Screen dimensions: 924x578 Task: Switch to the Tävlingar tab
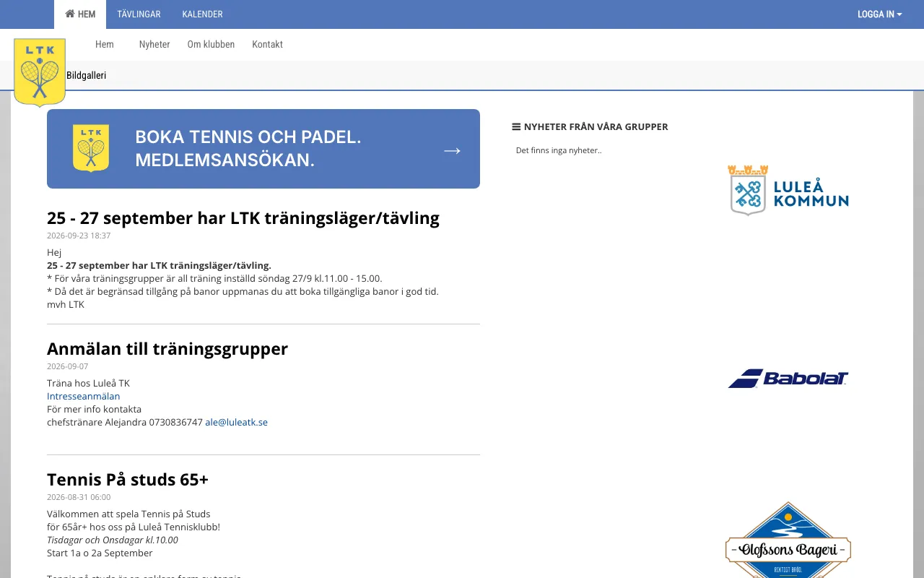[x=139, y=14]
